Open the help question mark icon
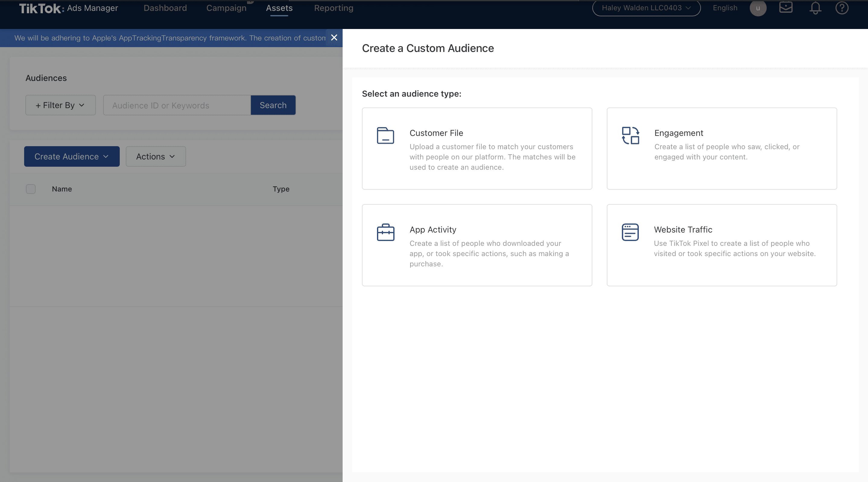Image resolution: width=868 pixels, height=482 pixels. point(841,8)
